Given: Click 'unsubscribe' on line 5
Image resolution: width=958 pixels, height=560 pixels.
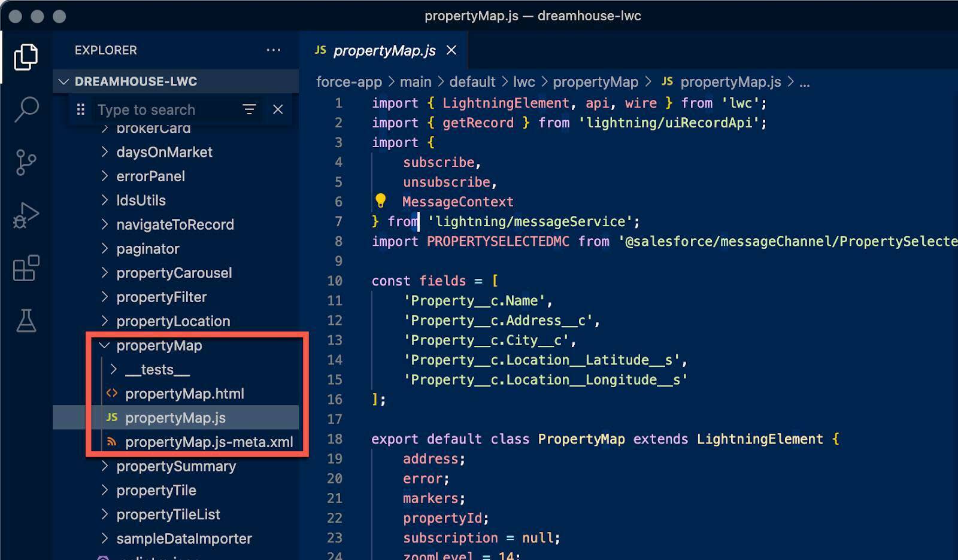Looking at the screenshot, I should (x=446, y=182).
